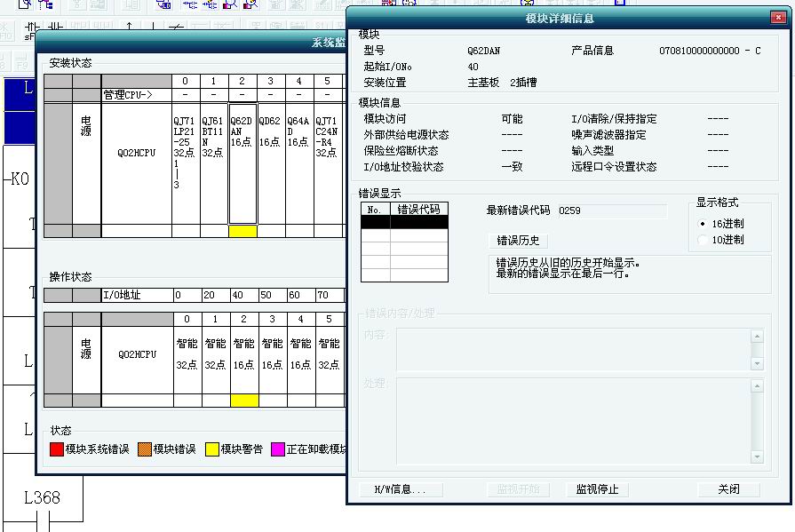Click the 关闭 button

(727, 489)
